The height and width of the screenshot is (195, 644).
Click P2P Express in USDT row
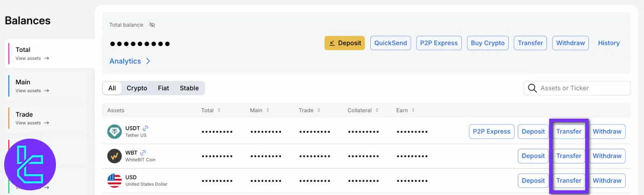pos(491,132)
